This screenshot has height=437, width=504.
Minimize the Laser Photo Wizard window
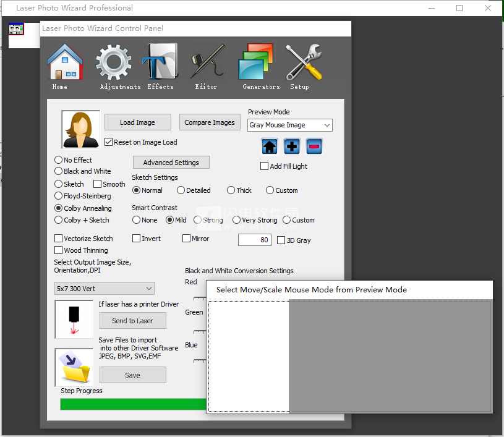432,8
